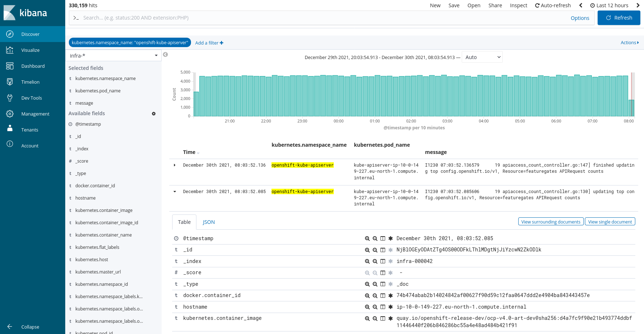Toggle column for @timestamp in table
Screen dimensions: 644x334
pyautogui.click(x=383, y=238)
